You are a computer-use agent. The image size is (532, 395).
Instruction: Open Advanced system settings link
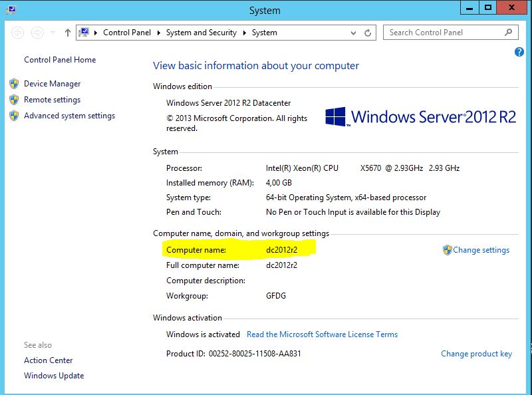(70, 116)
